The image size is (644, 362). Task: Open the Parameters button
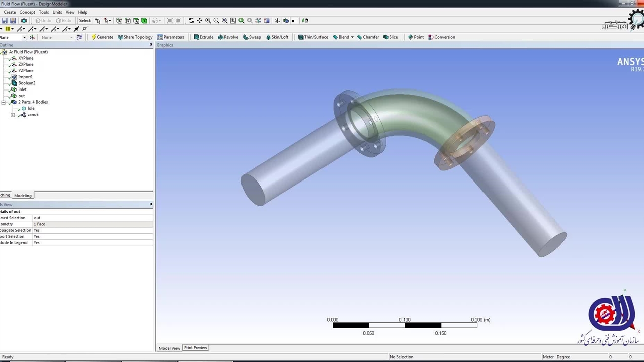(171, 37)
